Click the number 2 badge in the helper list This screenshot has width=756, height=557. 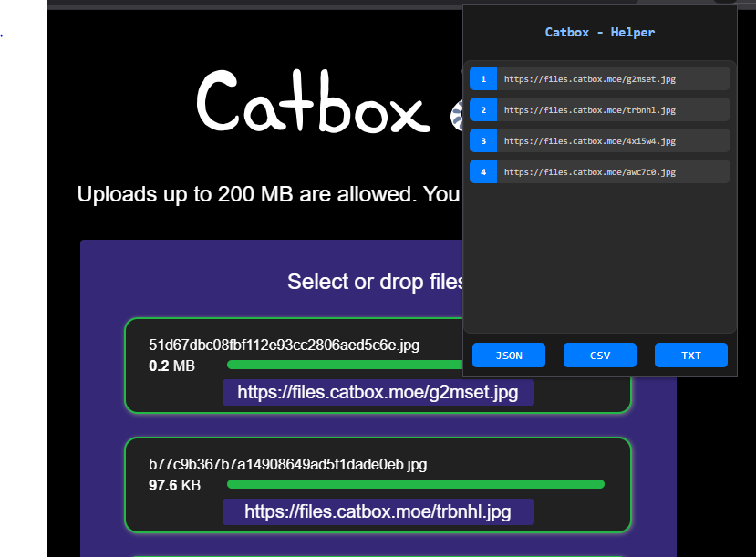pos(483,110)
